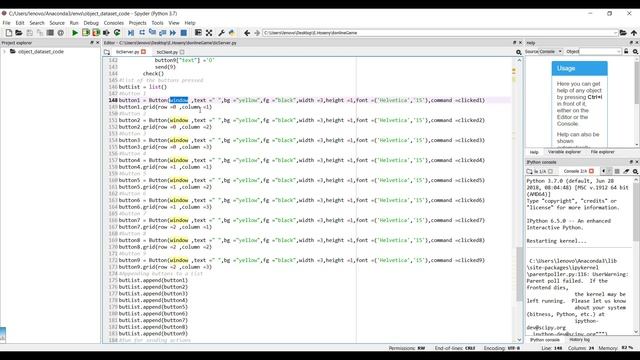The image size is (640, 360).
Task: Open the working directory path dropdown
Action: pos(615,33)
